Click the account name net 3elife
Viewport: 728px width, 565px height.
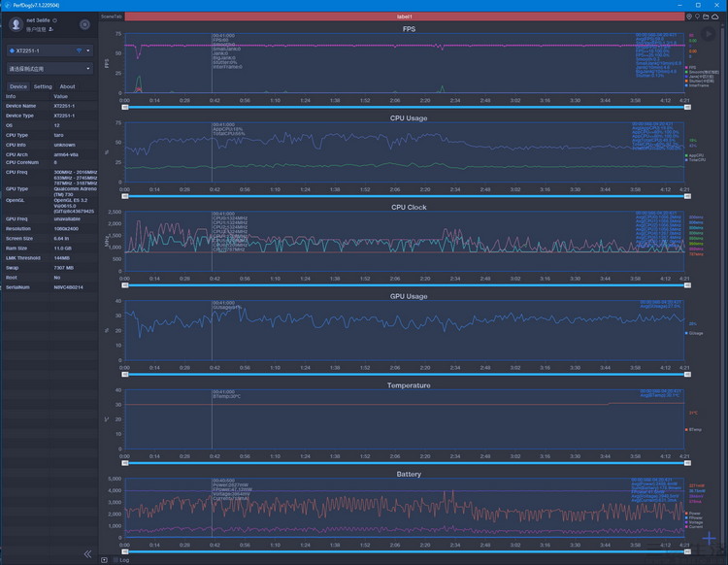pyautogui.click(x=38, y=20)
